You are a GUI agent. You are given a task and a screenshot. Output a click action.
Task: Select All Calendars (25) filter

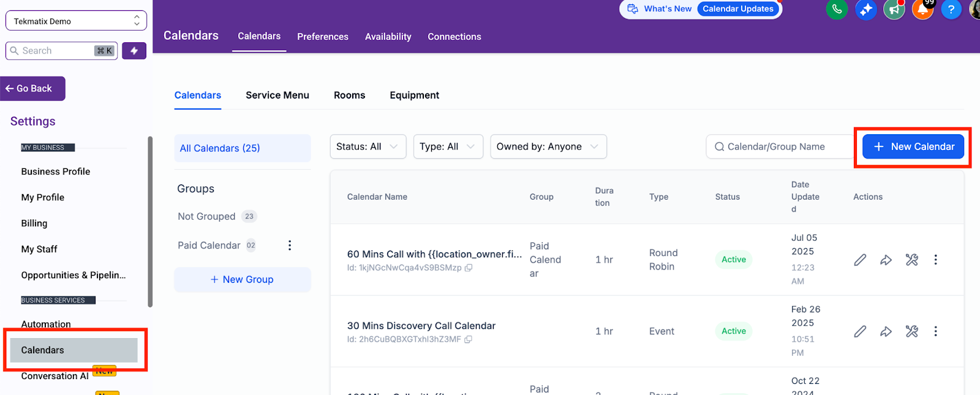tap(243, 148)
